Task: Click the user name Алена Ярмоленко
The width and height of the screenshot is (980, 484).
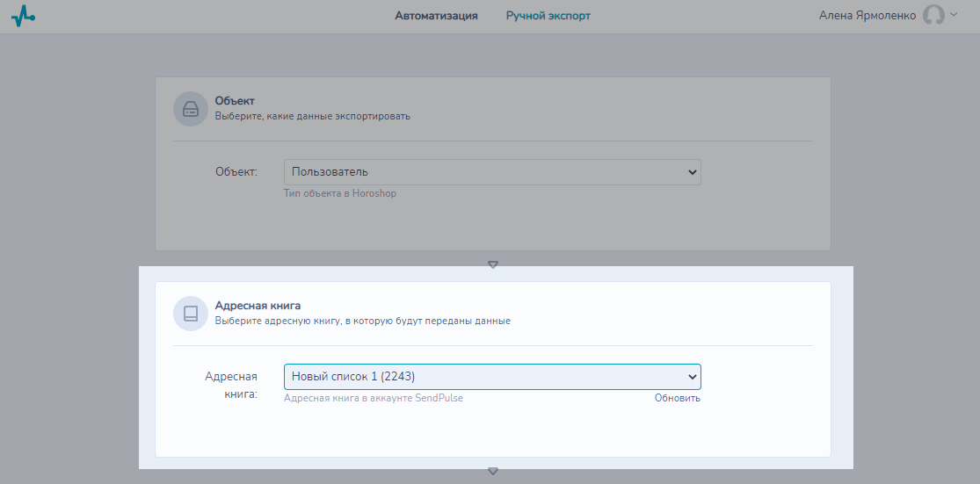Action: [867, 16]
